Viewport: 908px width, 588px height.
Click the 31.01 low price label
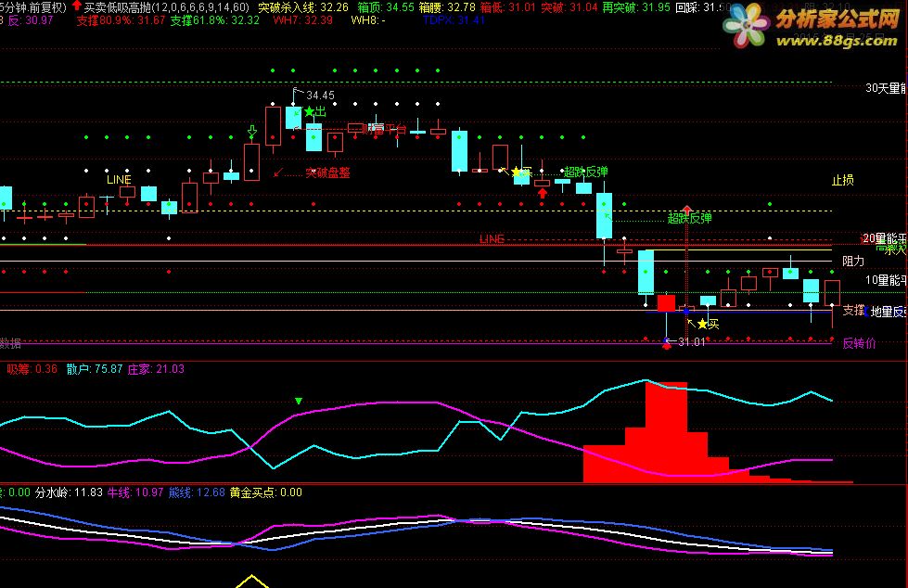pos(691,342)
